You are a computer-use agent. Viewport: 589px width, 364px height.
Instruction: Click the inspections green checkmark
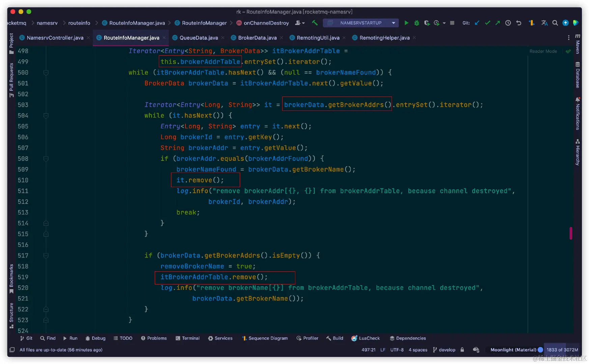pyautogui.click(x=568, y=51)
